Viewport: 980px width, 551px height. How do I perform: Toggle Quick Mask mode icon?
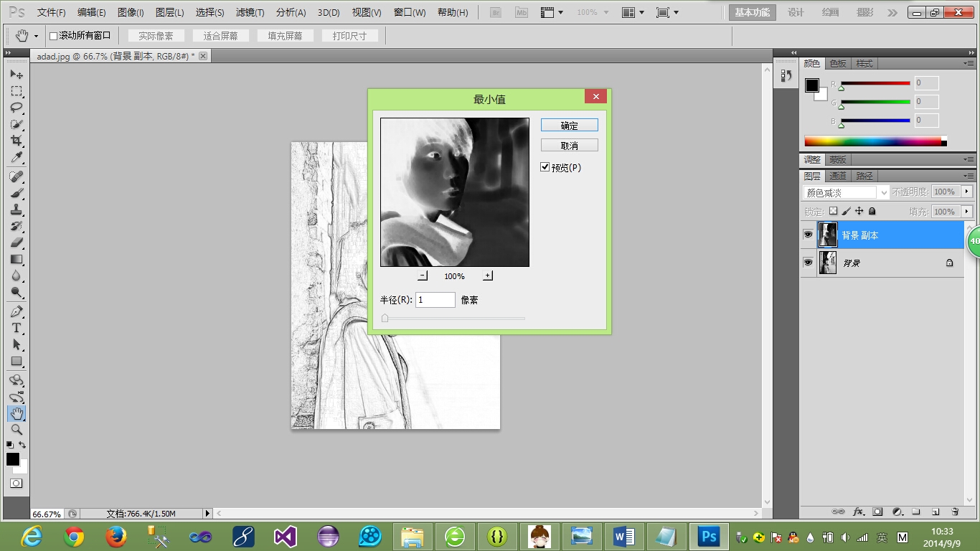pos(17,484)
